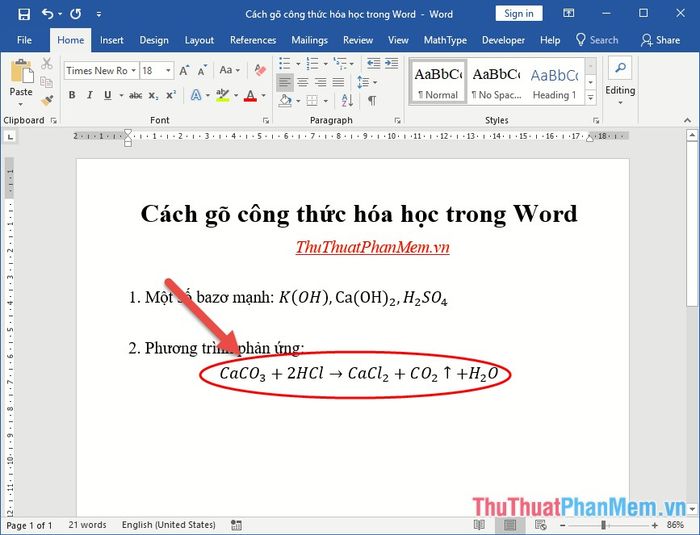Expand the Paste options arrow

[21, 104]
